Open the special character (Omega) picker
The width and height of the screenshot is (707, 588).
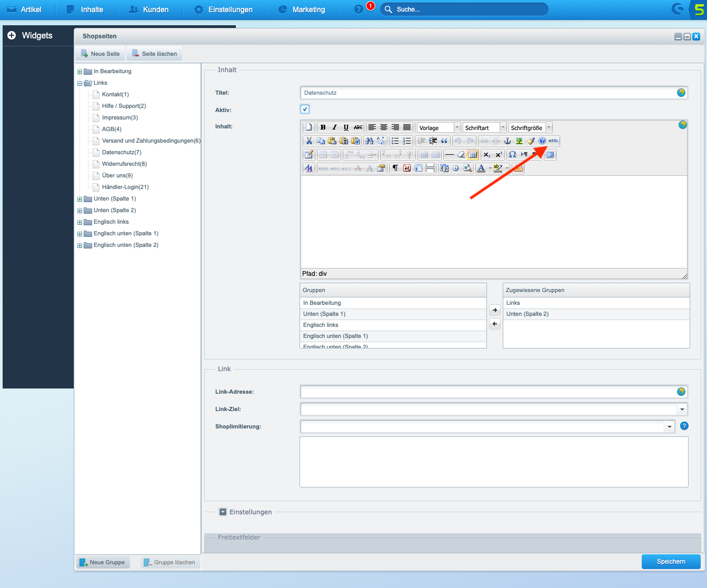[512, 154]
